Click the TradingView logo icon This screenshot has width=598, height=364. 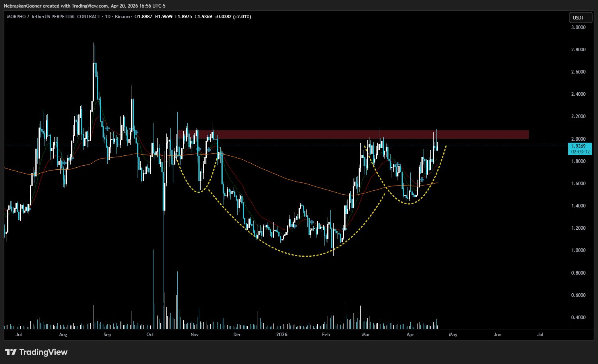pos(11,352)
